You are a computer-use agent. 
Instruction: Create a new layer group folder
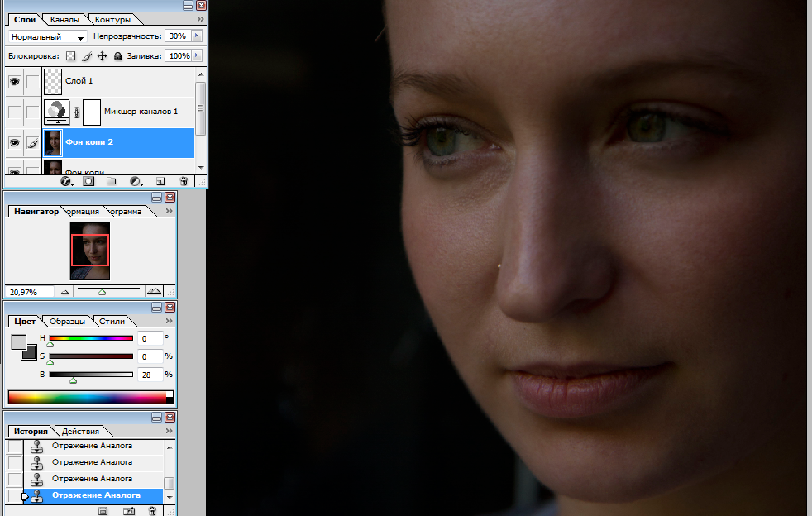[x=112, y=181]
